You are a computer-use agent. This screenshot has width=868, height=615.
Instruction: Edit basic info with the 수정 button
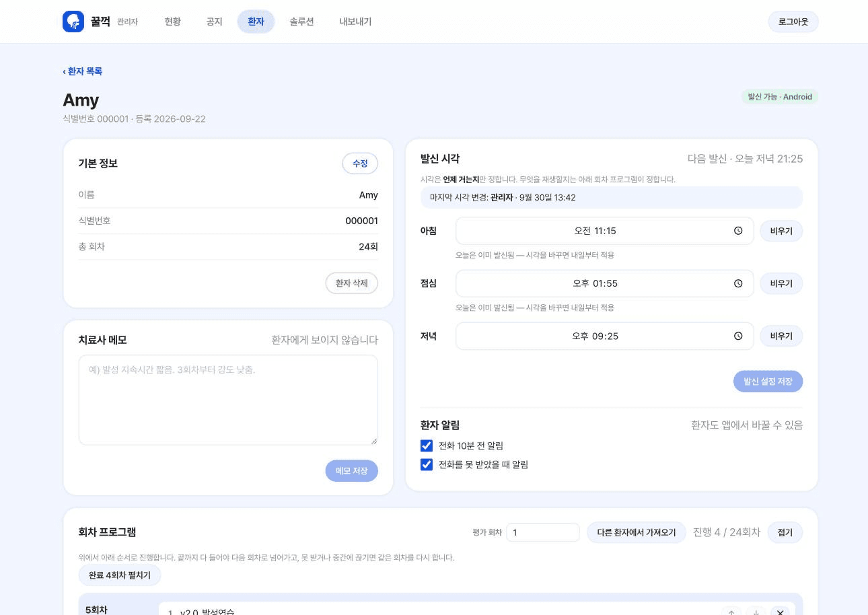click(360, 164)
